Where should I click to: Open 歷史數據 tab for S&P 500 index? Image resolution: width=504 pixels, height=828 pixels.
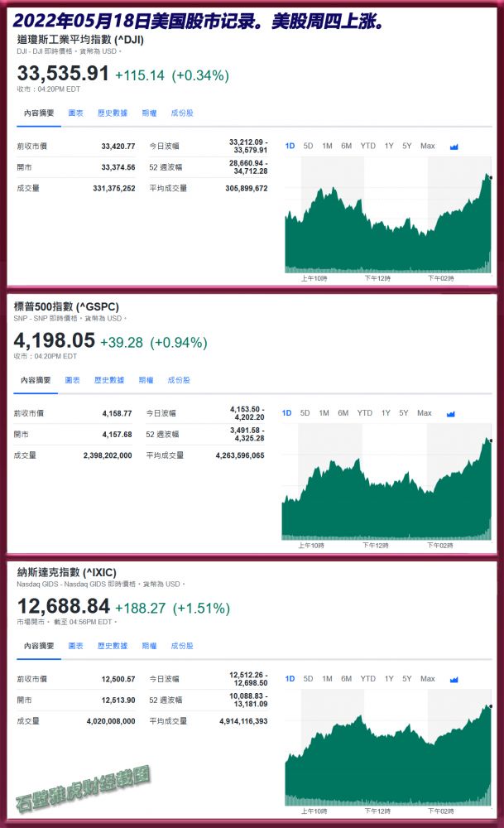pyautogui.click(x=109, y=380)
